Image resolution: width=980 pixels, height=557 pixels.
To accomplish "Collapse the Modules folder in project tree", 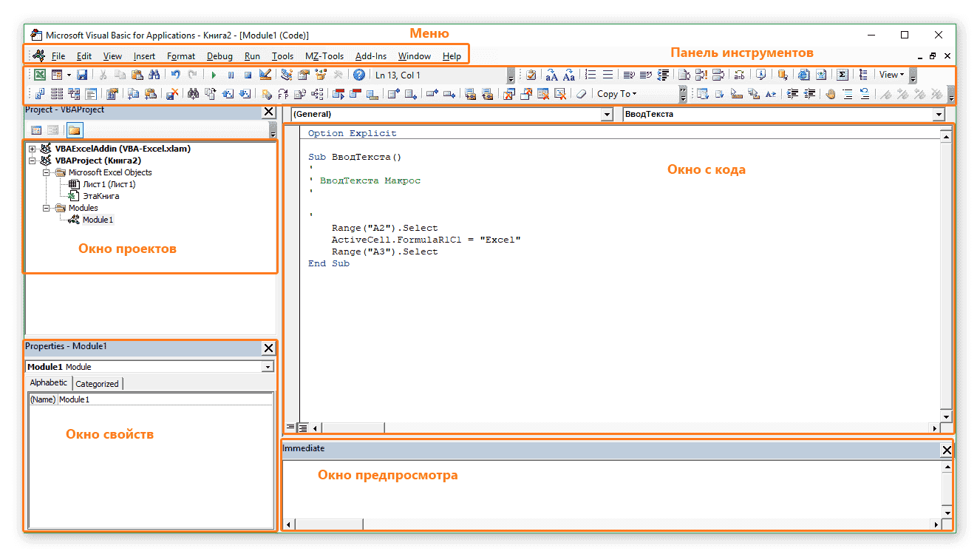I will 47,208.
